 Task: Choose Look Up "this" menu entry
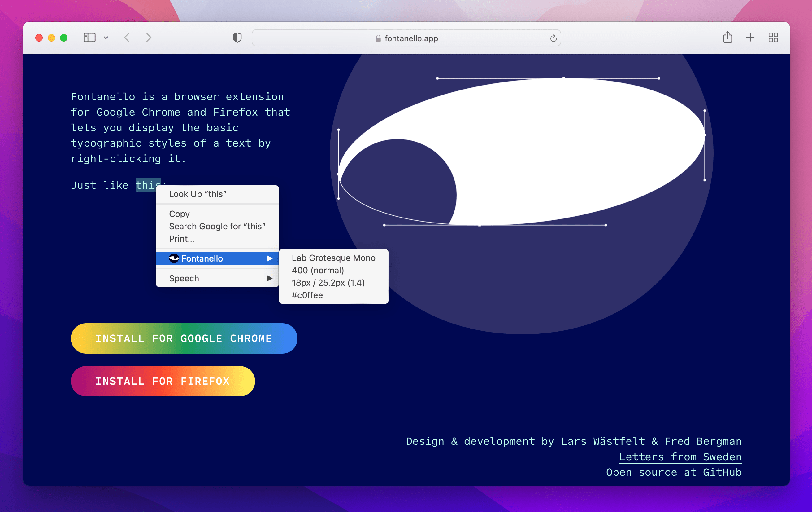[x=198, y=194]
